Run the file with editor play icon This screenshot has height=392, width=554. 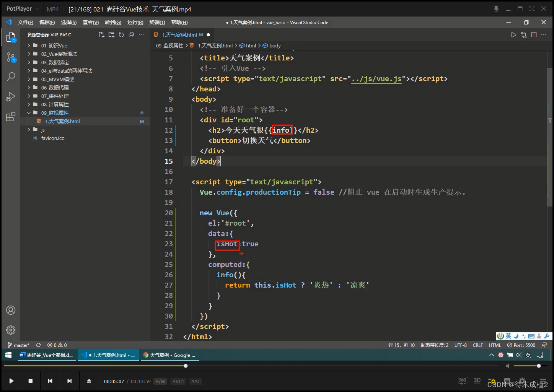[513, 35]
